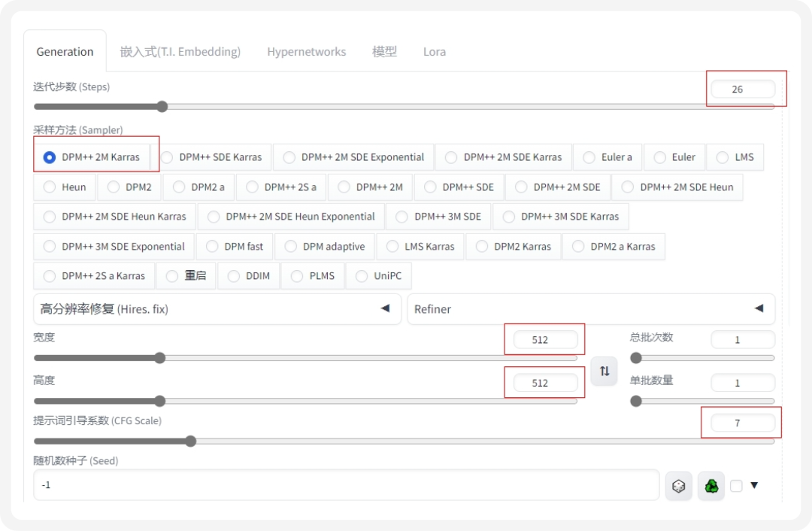Click the CFG Scale slider handle
The width and height of the screenshot is (812, 531).
coord(190,441)
